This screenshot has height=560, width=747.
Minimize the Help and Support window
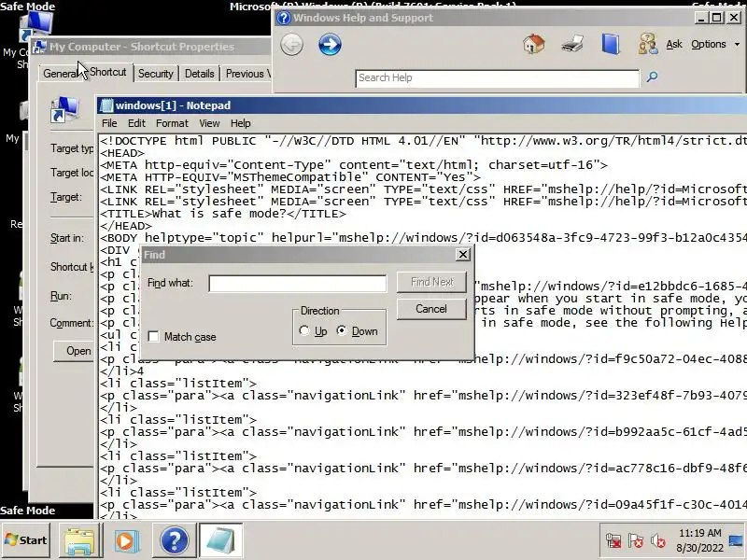(x=700, y=18)
